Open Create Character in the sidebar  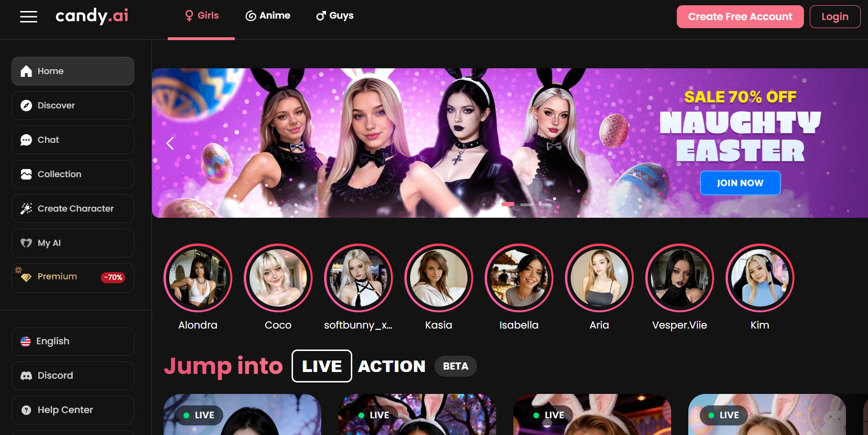73,209
